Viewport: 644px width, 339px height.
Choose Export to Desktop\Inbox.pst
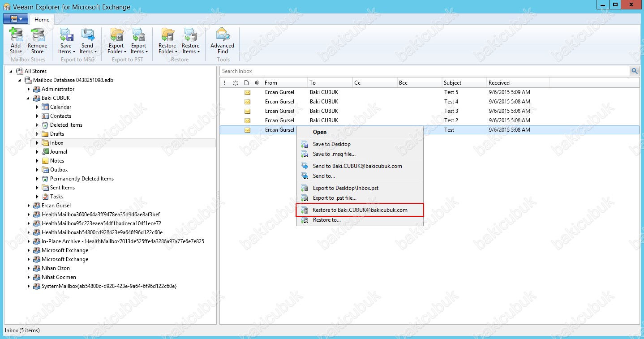(360, 188)
